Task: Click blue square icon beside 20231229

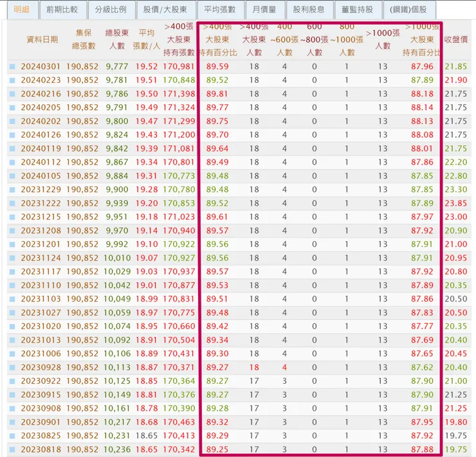Action: click(x=12, y=190)
